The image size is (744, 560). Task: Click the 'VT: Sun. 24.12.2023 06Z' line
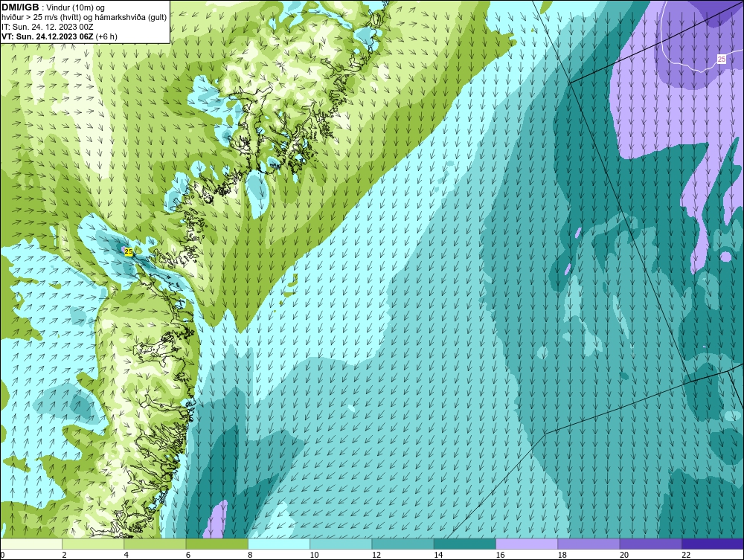coord(60,36)
